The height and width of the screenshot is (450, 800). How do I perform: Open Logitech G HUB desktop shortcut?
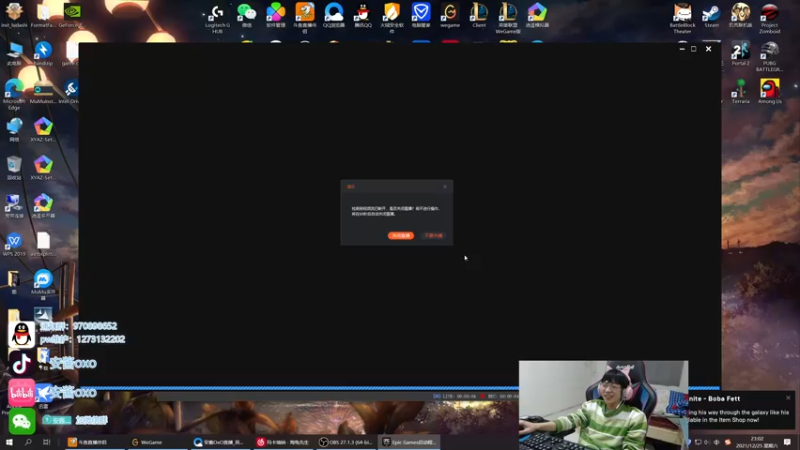(217, 18)
